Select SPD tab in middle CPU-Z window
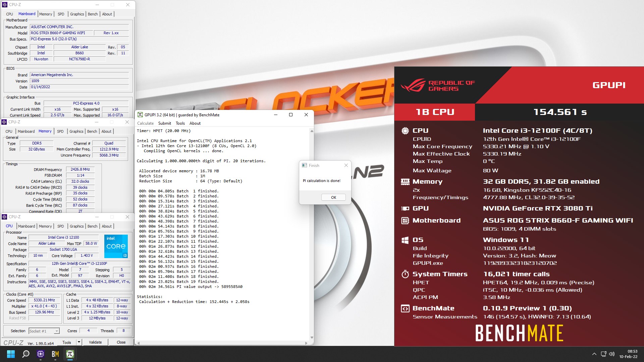The image size is (644, 362). click(x=60, y=131)
